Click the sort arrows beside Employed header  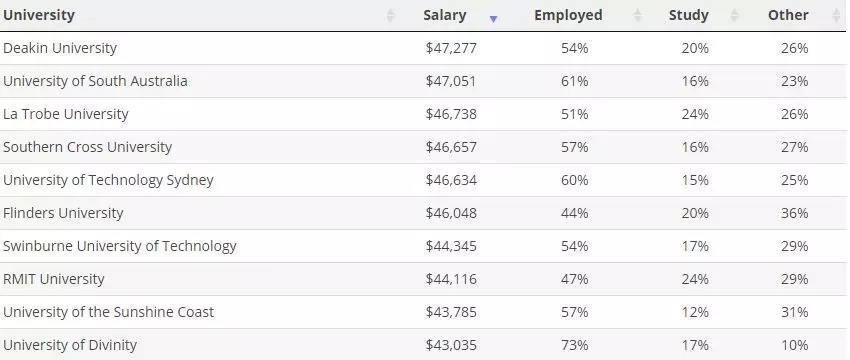638,15
